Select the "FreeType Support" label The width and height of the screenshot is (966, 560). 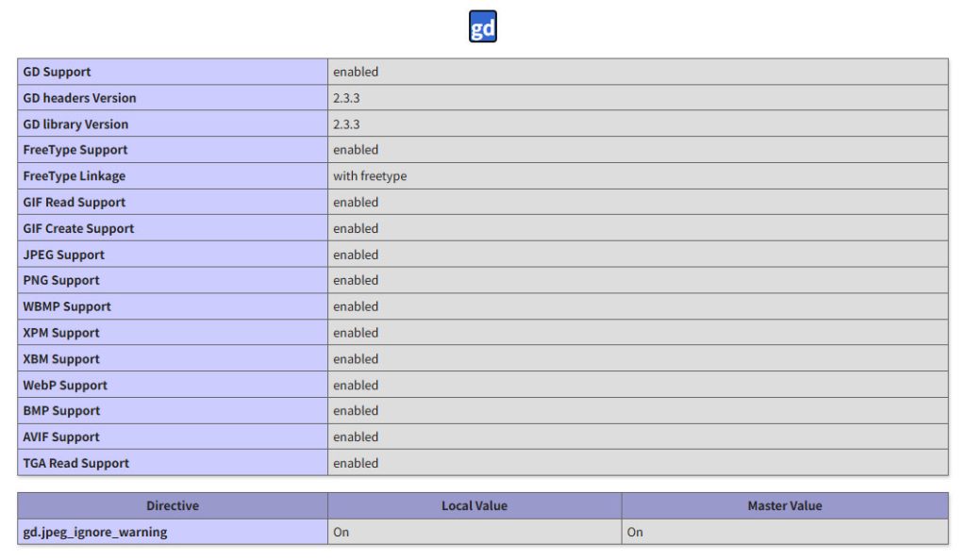[75, 150]
